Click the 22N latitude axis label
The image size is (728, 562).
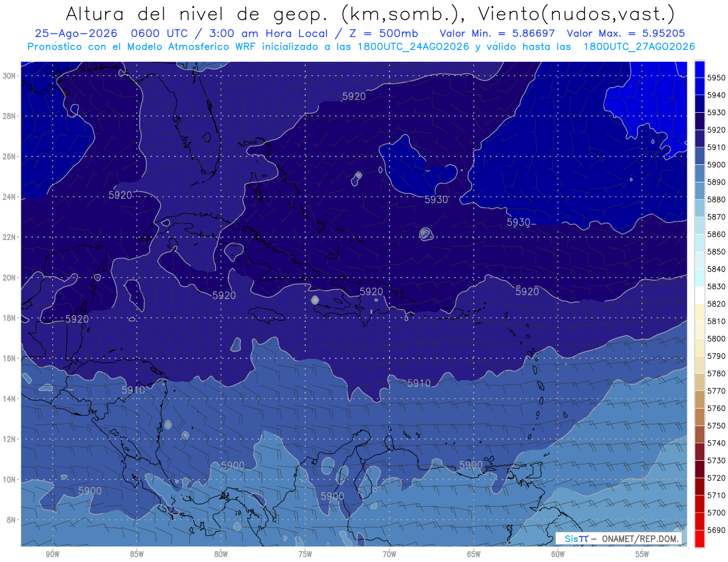(10, 237)
